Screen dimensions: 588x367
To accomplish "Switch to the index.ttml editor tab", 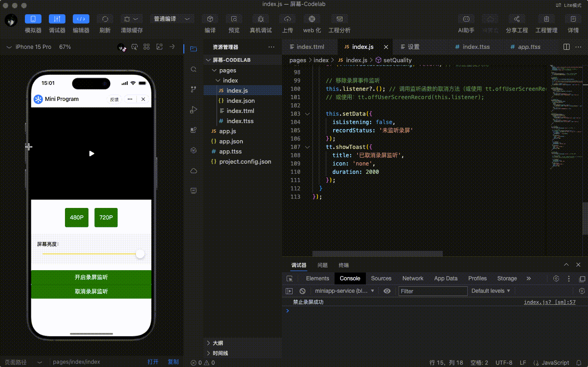I will pos(310,47).
